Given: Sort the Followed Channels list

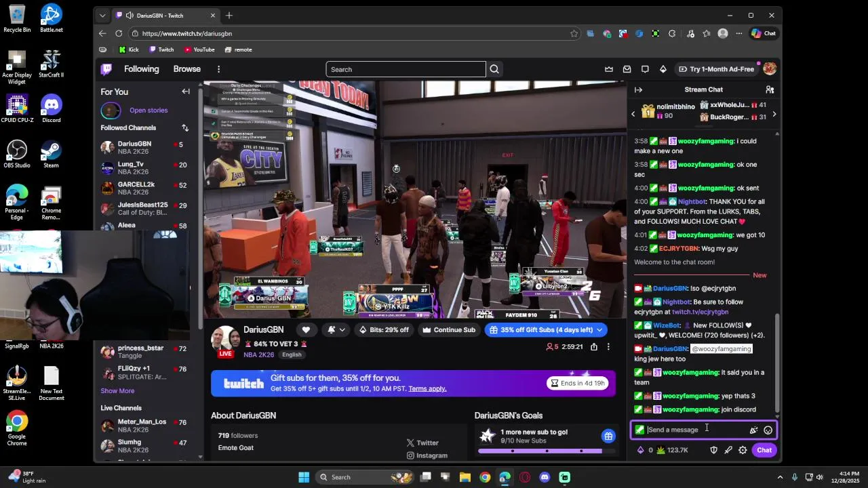Looking at the screenshot, I should (x=185, y=127).
